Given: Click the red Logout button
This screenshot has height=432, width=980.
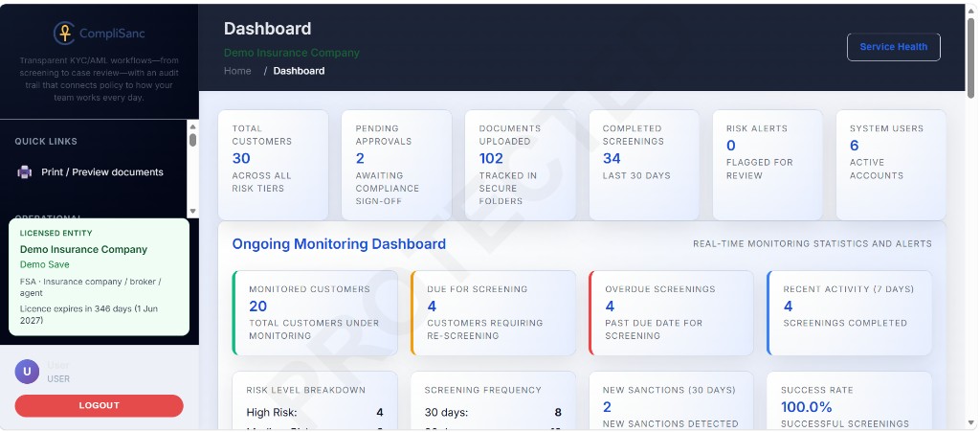Looking at the screenshot, I should pos(99,405).
